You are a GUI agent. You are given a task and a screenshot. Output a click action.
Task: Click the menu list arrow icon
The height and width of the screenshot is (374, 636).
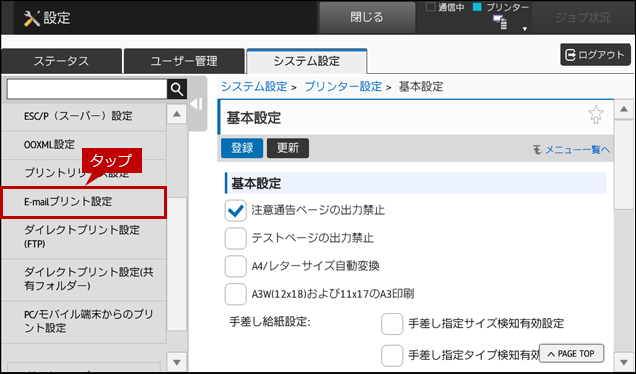(x=537, y=150)
